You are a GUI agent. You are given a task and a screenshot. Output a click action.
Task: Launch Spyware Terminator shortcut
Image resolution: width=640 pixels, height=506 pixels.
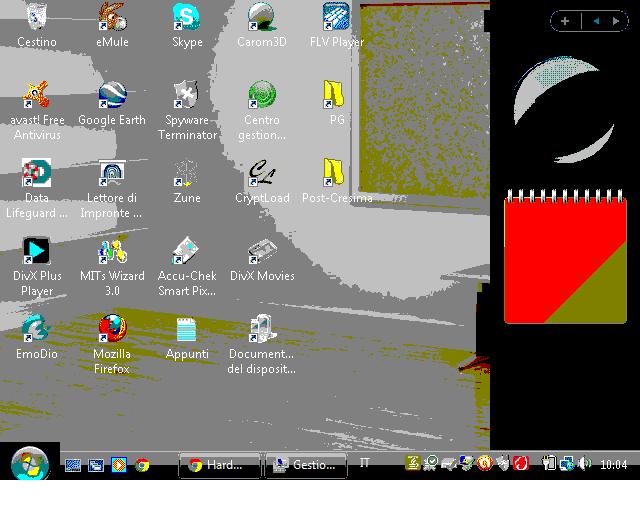[187, 96]
